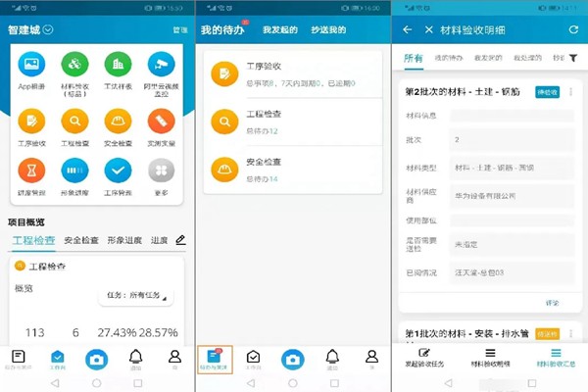Click the refresh icon in the 材料验收明细 header
The image size is (588, 392).
pos(573,30)
